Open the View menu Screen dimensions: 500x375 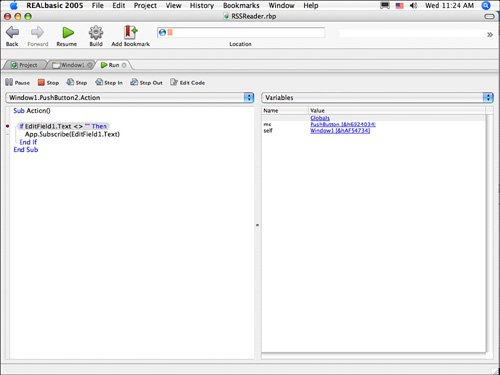tap(174, 5)
